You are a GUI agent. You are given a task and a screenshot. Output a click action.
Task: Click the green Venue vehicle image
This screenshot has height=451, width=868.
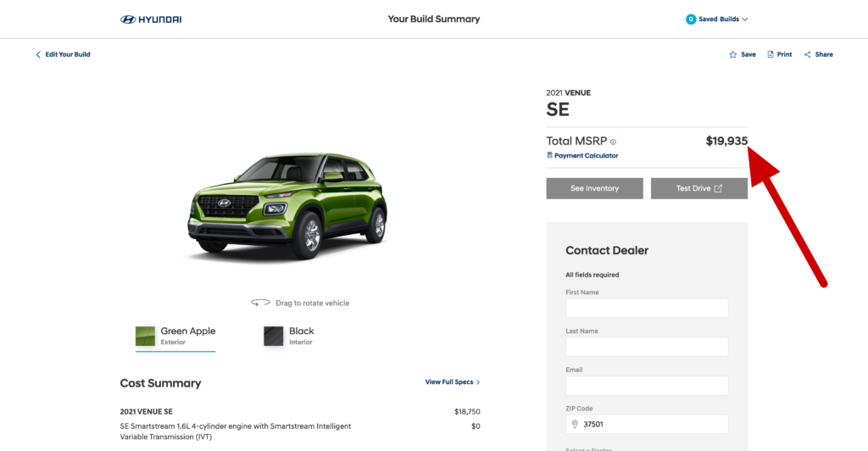(x=288, y=206)
